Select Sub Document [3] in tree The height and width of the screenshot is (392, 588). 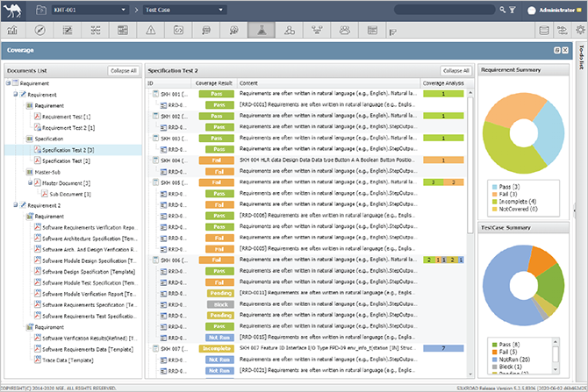coord(70,194)
